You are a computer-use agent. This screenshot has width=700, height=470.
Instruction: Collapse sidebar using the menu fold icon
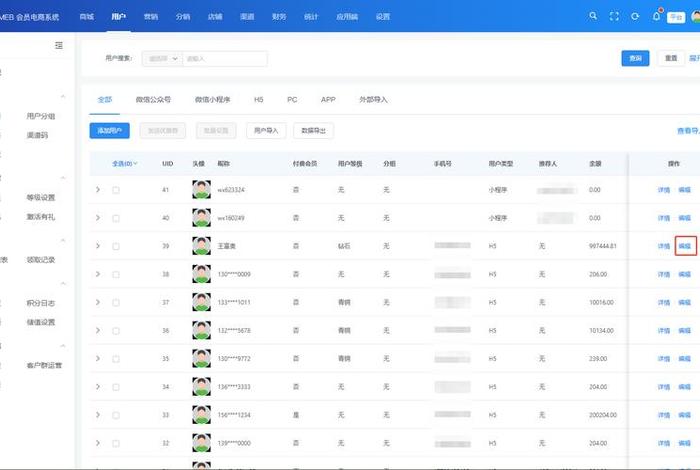(x=59, y=46)
